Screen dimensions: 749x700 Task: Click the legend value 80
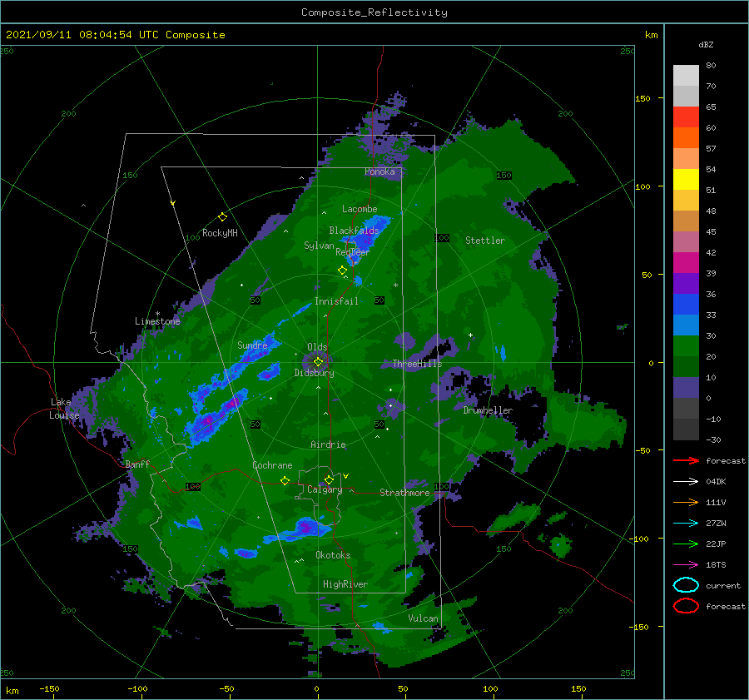pyautogui.click(x=711, y=66)
